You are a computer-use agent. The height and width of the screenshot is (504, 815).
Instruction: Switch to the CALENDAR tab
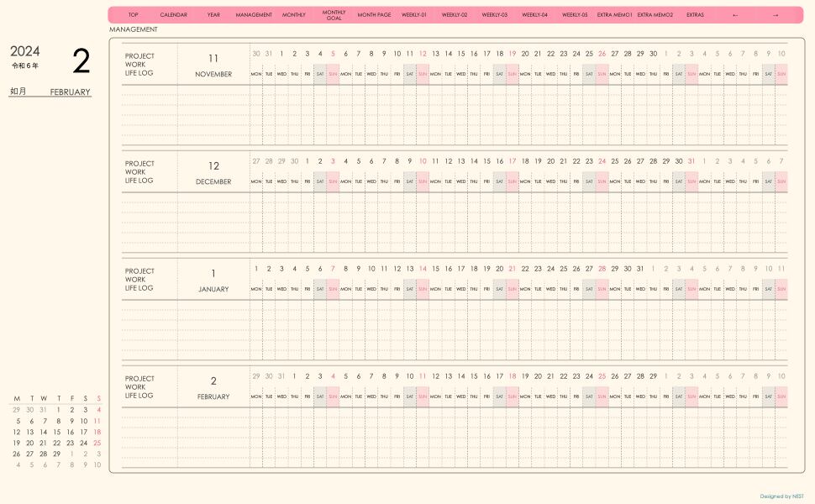[174, 15]
